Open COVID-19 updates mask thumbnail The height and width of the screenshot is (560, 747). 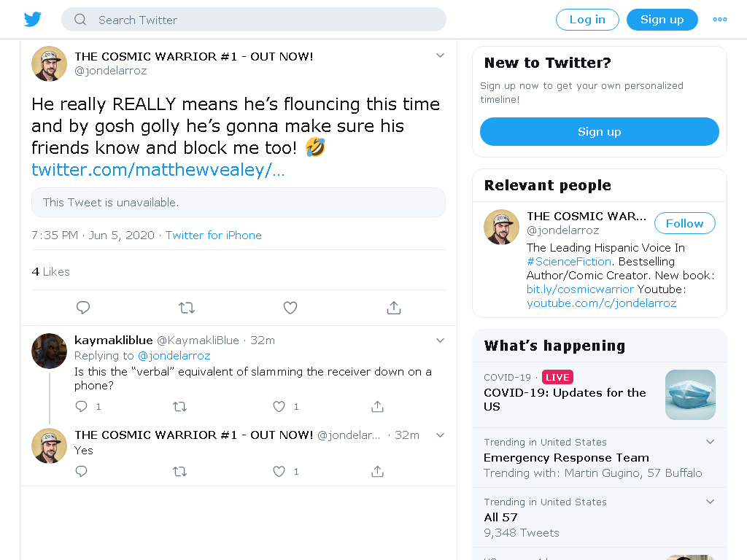click(x=690, y=394)
